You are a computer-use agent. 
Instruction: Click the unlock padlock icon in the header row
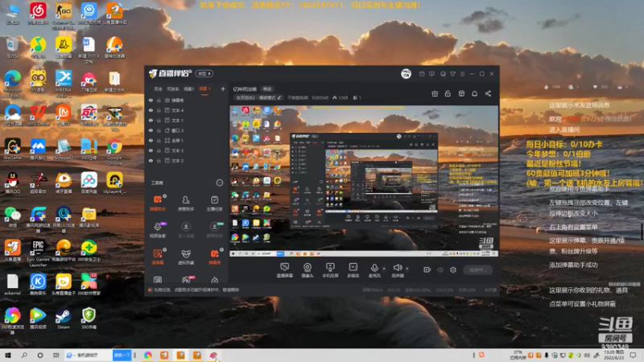click(448, 93)
